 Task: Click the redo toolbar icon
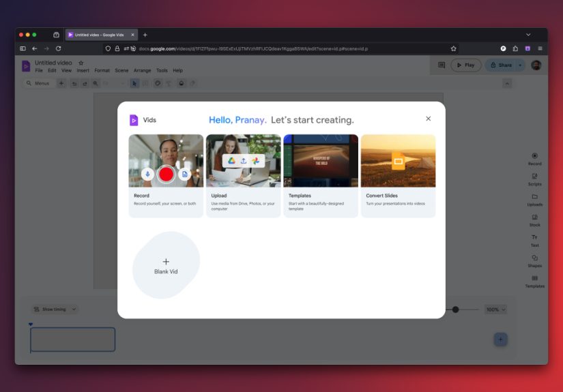(x=85, y=84)
